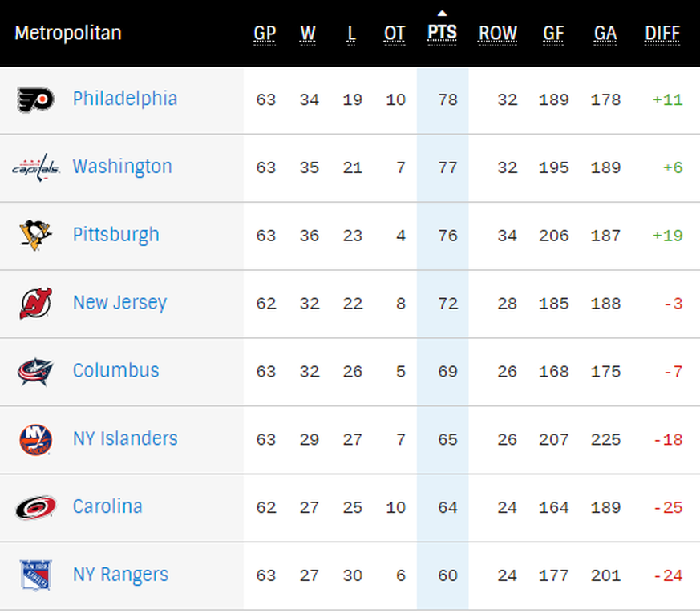Open the Washington team link

(x=122, y=167)
